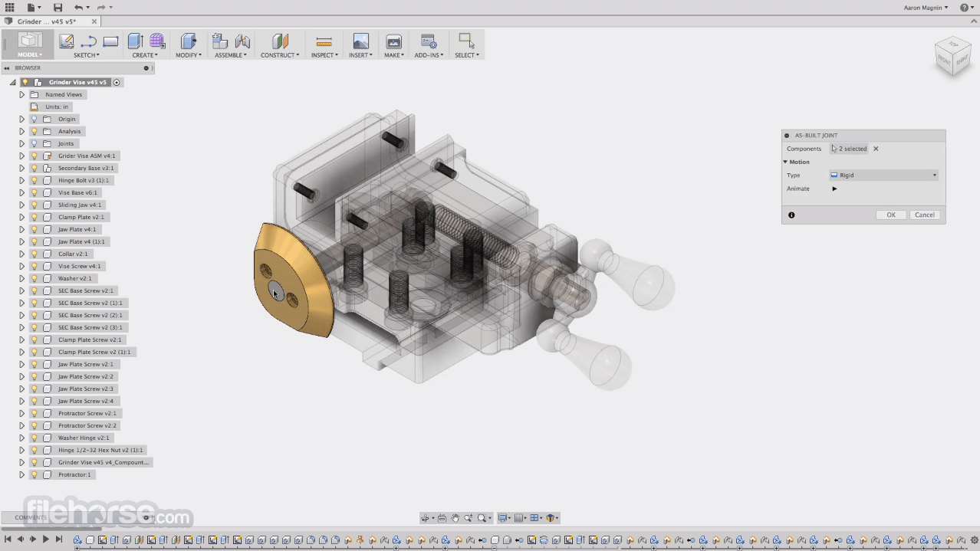
Task: Toggle the Origin folder lightbulb
Action: pyautogui.click(x=34, y=119)
